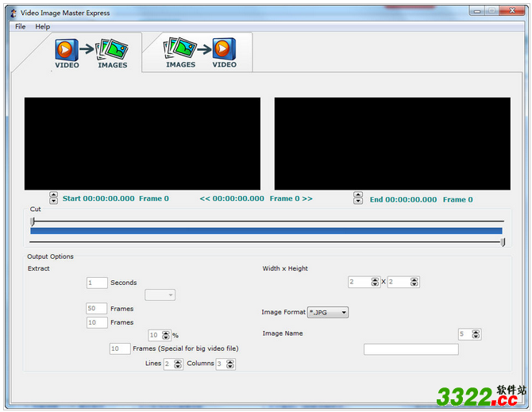Focus the Image Name text field
This screenshot has width=532, height=412.
tap(411, 349)
